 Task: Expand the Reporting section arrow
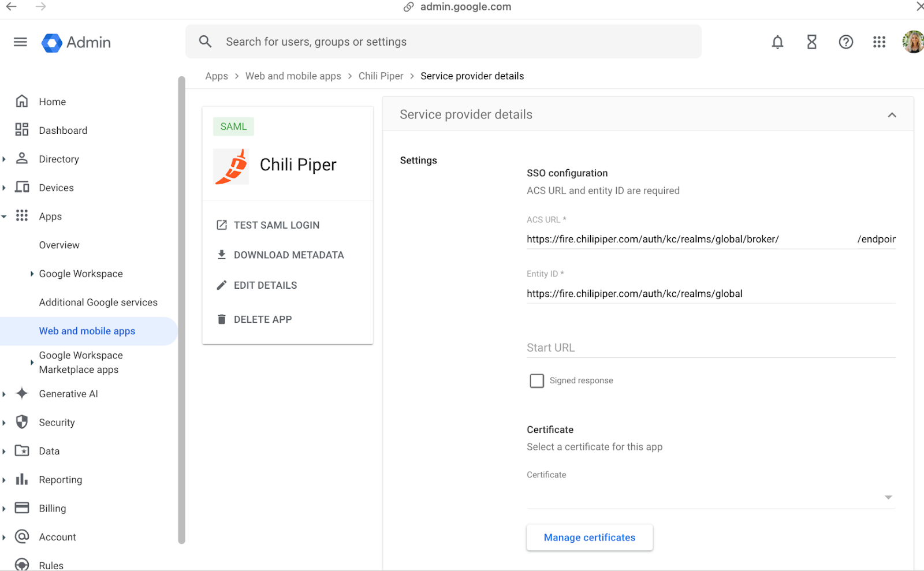pyautogui.click(x=4, y=480)
